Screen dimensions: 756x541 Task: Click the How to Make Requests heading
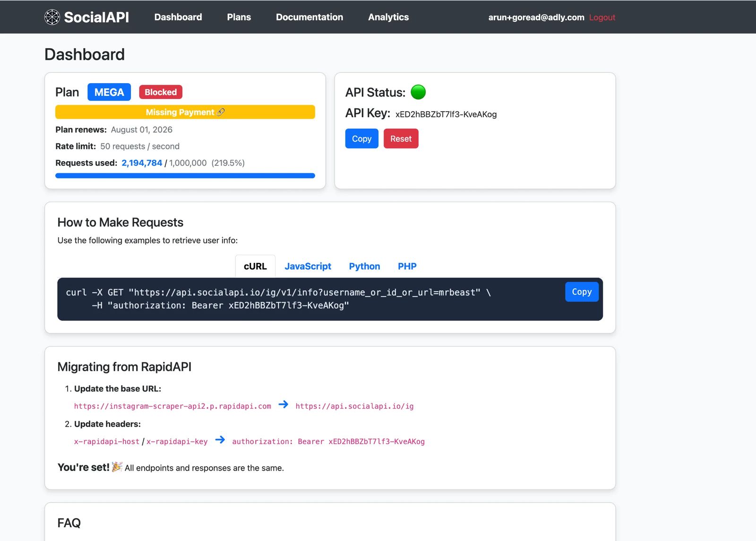(x=120, y=222)
